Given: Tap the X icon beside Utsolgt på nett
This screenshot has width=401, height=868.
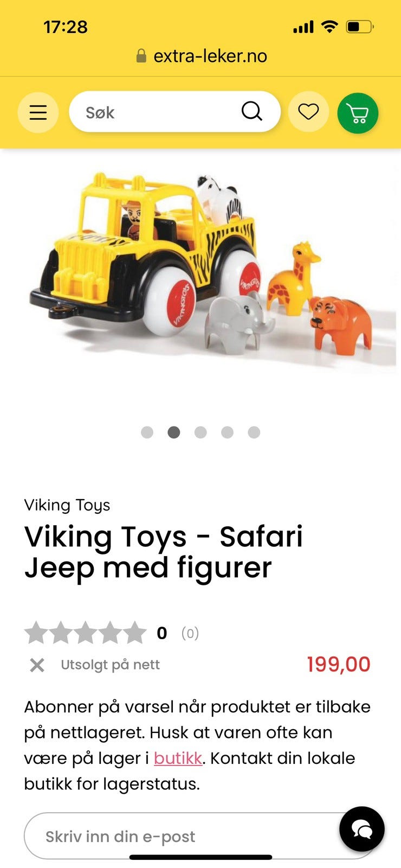Looking at the screenshot, I should pyautogui.click(x=37, y=665).
